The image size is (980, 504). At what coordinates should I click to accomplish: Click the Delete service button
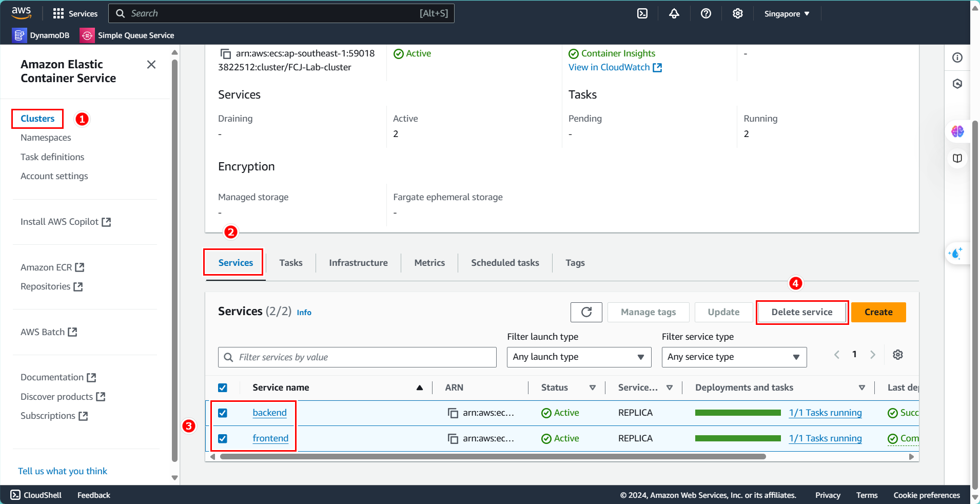coord(802,312)
